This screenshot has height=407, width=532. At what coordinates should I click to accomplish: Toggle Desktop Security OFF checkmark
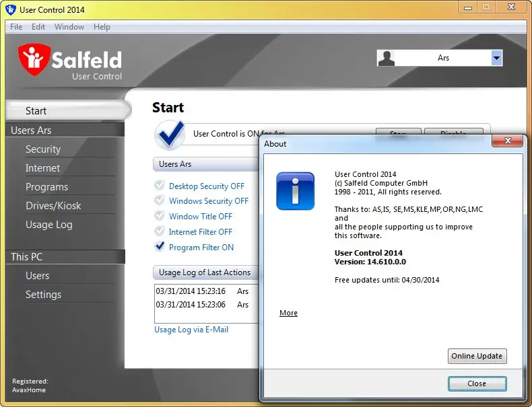coord(160,185)
